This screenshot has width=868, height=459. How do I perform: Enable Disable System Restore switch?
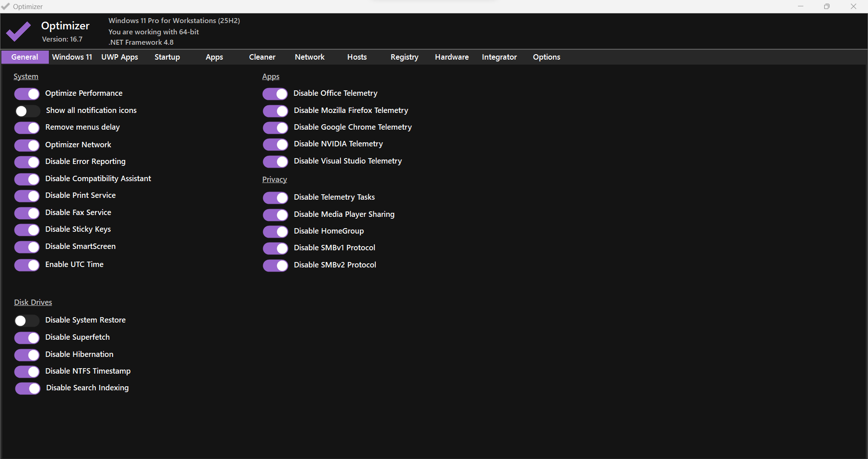coord(27,321)
